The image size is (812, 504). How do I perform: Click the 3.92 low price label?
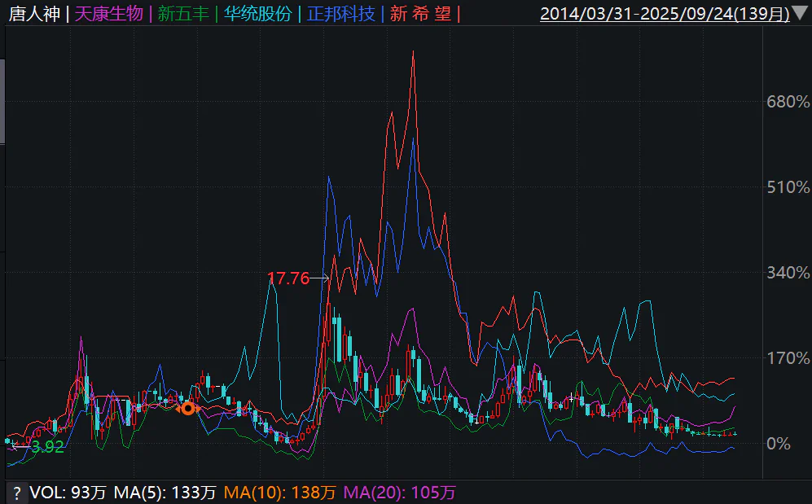pyautogui.click(x=47, y=447)
